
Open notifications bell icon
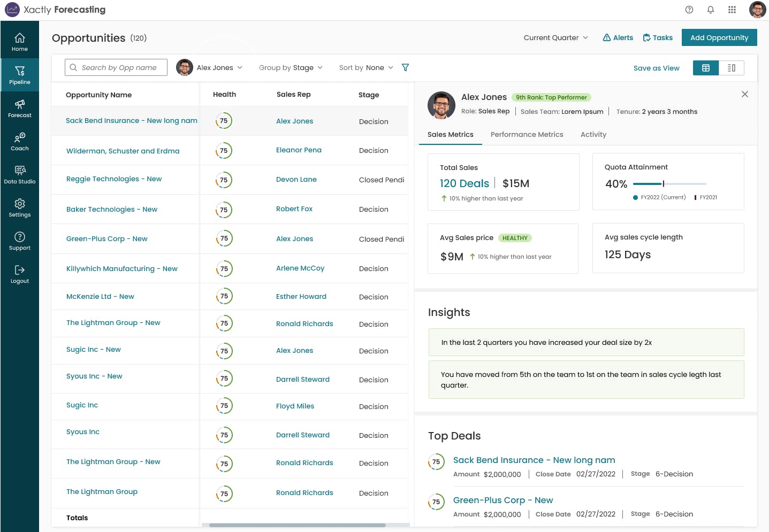click(711, 10)
